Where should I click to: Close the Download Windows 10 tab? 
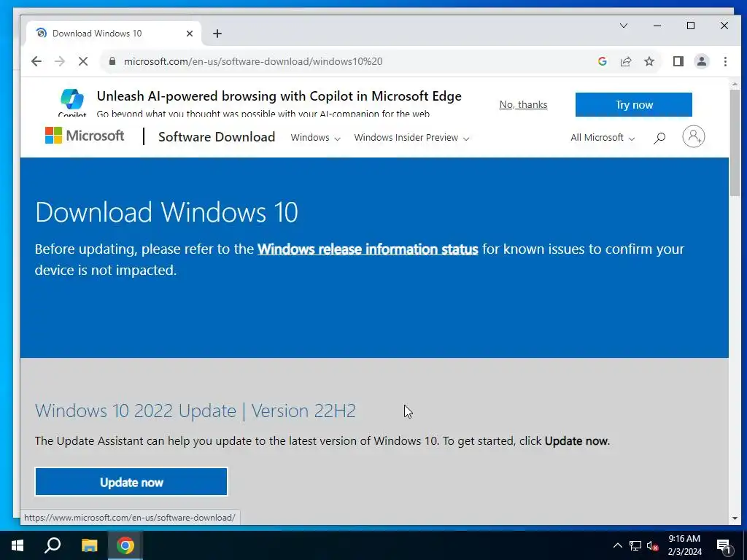click(190, 34)
